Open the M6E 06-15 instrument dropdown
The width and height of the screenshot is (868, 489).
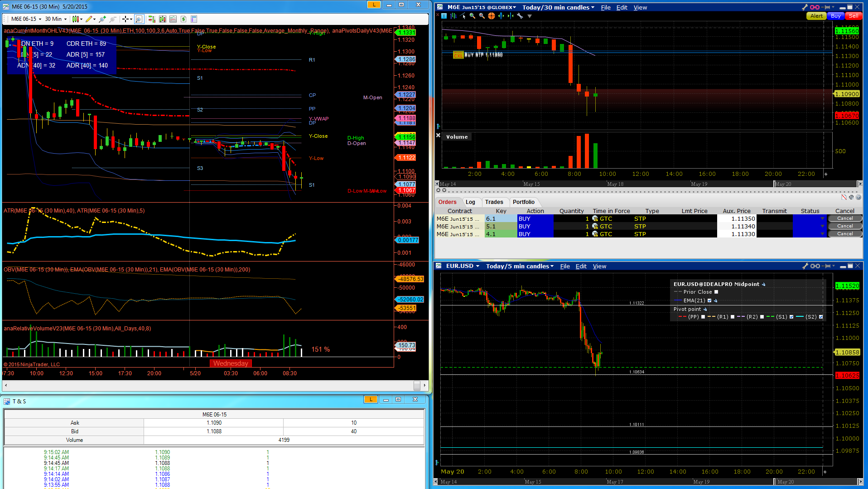(26, 19)
